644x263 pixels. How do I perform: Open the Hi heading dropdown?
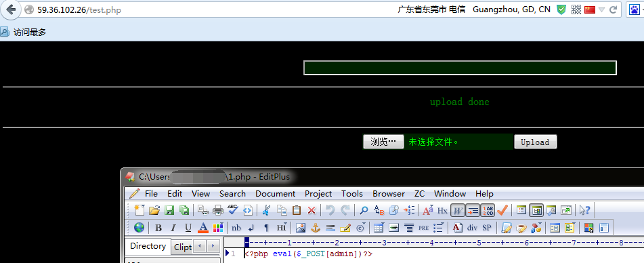281,227
